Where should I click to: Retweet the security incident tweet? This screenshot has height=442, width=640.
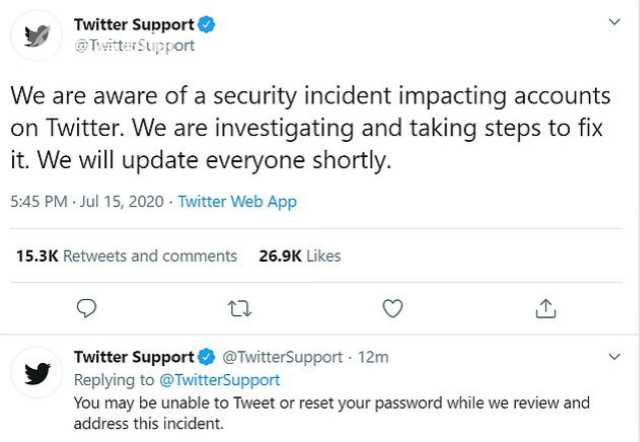[240, 309]
